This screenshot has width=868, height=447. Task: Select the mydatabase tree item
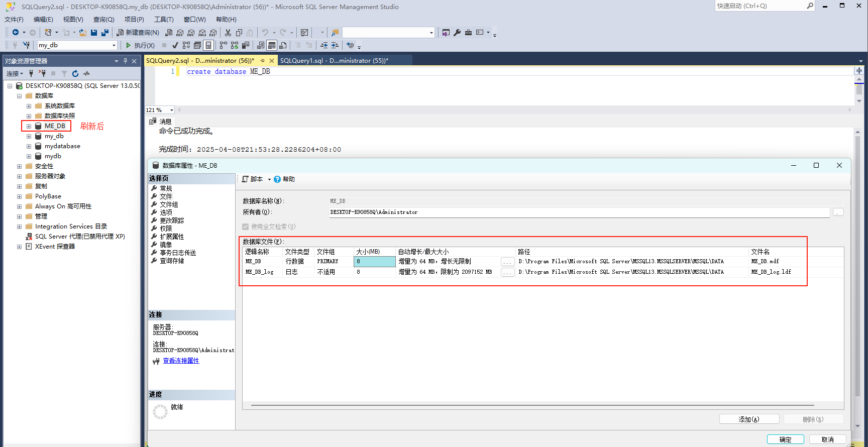[x=62, y=146]
